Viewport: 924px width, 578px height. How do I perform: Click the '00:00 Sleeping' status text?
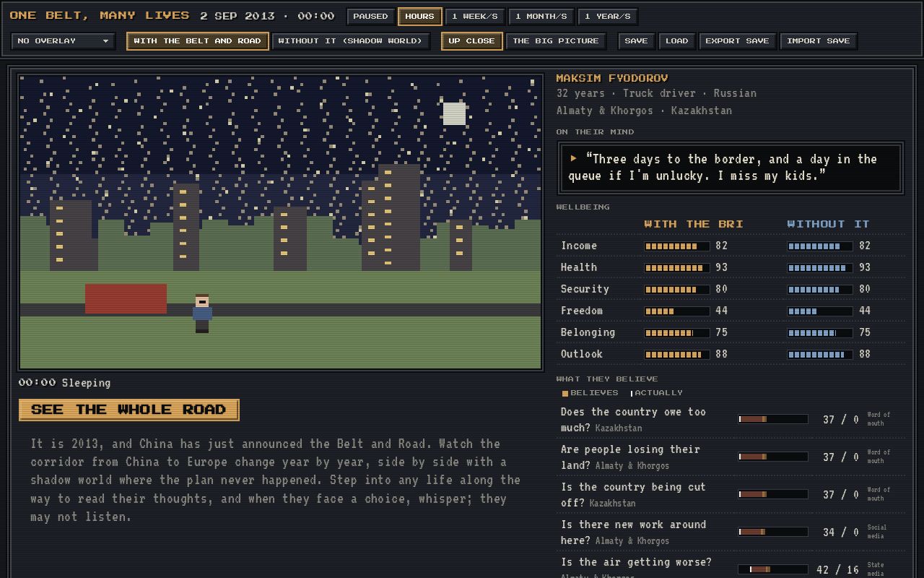point(65,383)
